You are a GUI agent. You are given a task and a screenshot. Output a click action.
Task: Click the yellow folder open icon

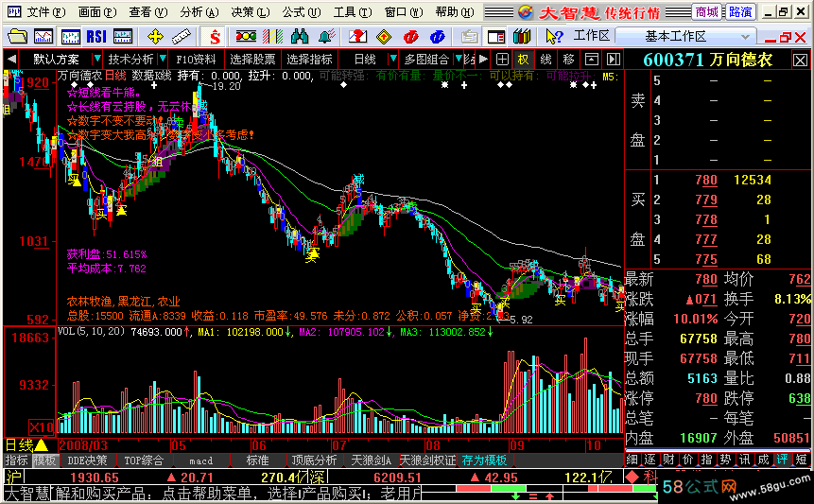point(17,36)
